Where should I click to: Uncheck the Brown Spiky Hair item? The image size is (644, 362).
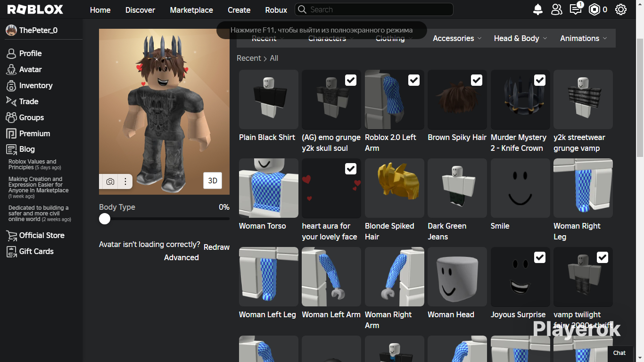click(477, 80)
